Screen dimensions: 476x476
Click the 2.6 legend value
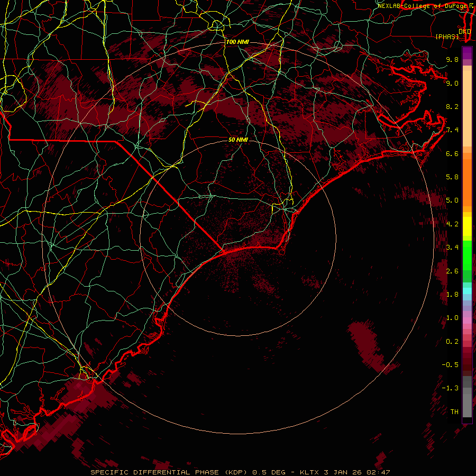coord(452,271)
